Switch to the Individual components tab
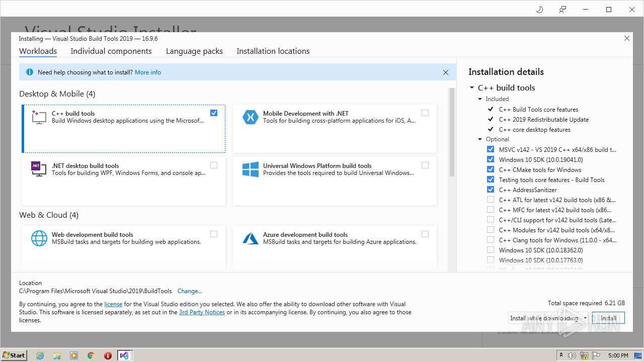Viewport: 644px width, 362px height. (x=111, y=51)
